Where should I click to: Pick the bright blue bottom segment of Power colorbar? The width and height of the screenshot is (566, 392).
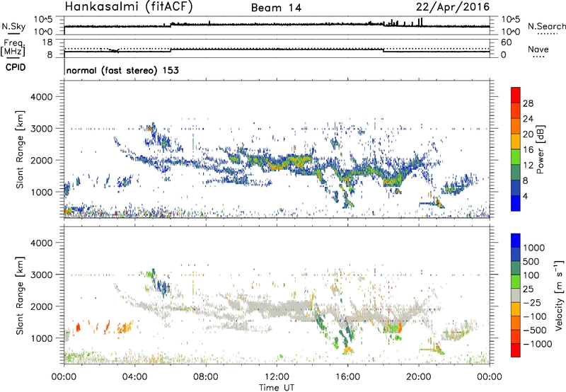516,203
